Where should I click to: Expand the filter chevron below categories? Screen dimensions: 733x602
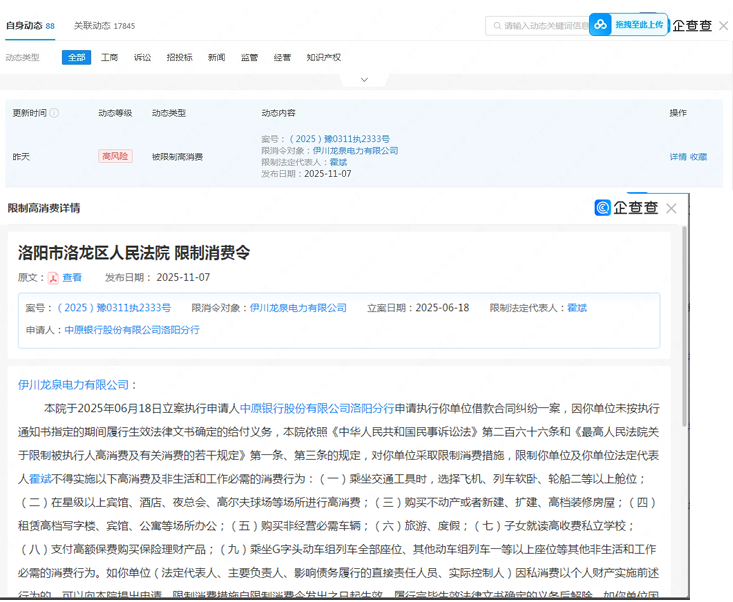pos(365,80)
